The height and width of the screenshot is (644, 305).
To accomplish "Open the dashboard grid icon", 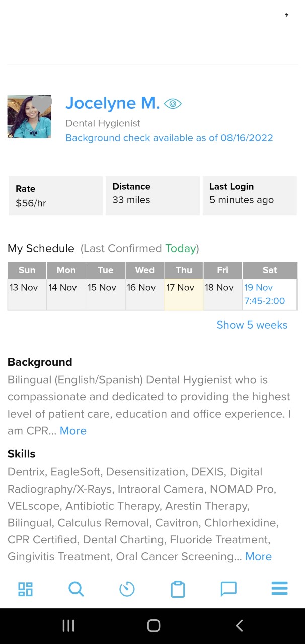I will point(24,589).
